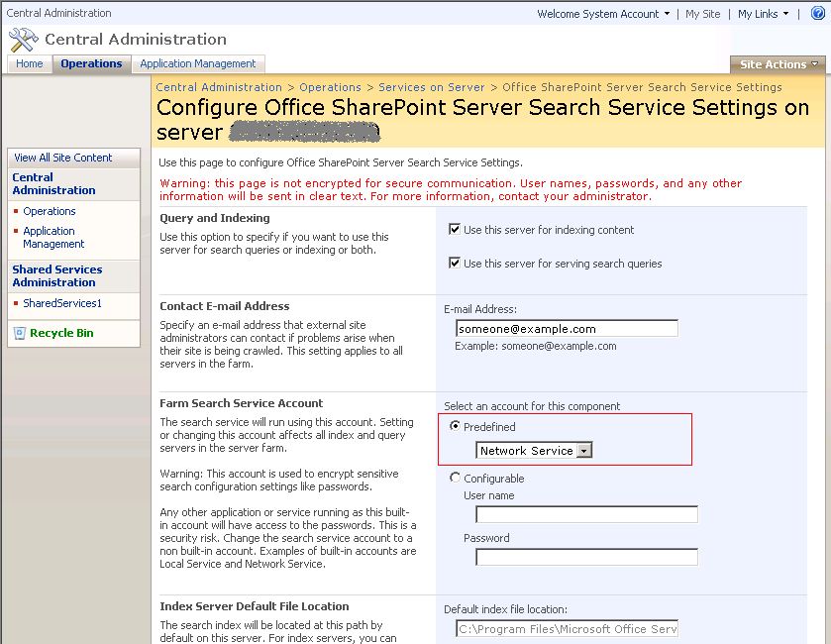Viewport: 831px width, 644px height.
Task: Open My Site link
Action: (703, 14)
